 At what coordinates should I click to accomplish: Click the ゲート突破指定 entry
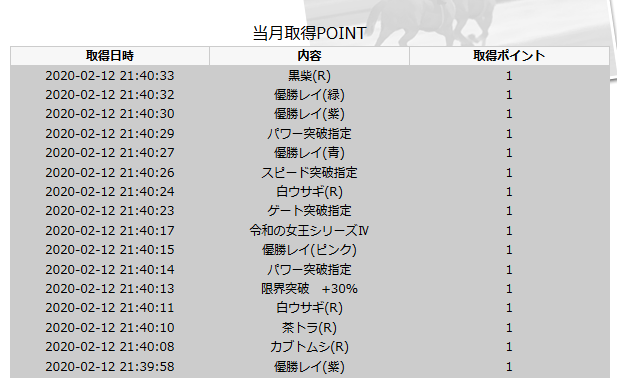309,211
